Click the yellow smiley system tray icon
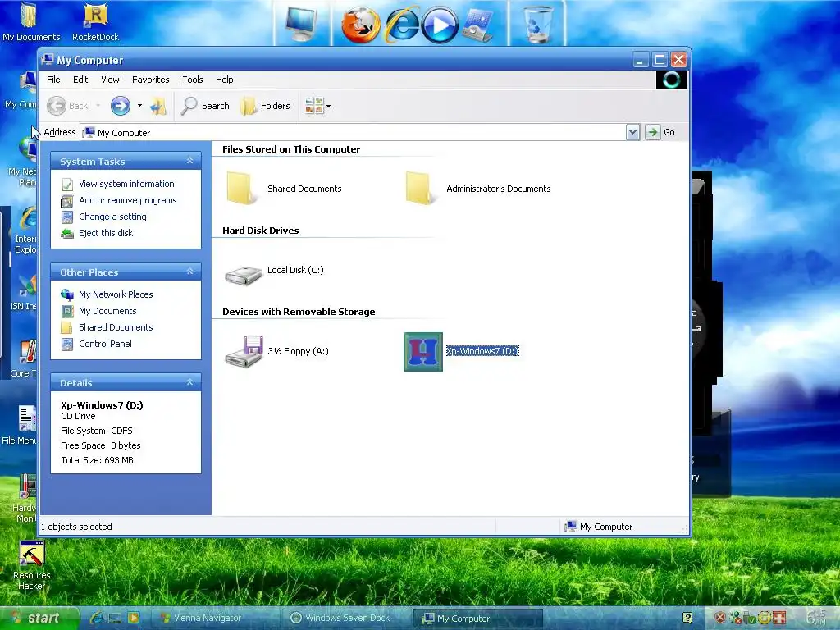The width and height of the screenshot is (840, 630). (x=765, y=618)
